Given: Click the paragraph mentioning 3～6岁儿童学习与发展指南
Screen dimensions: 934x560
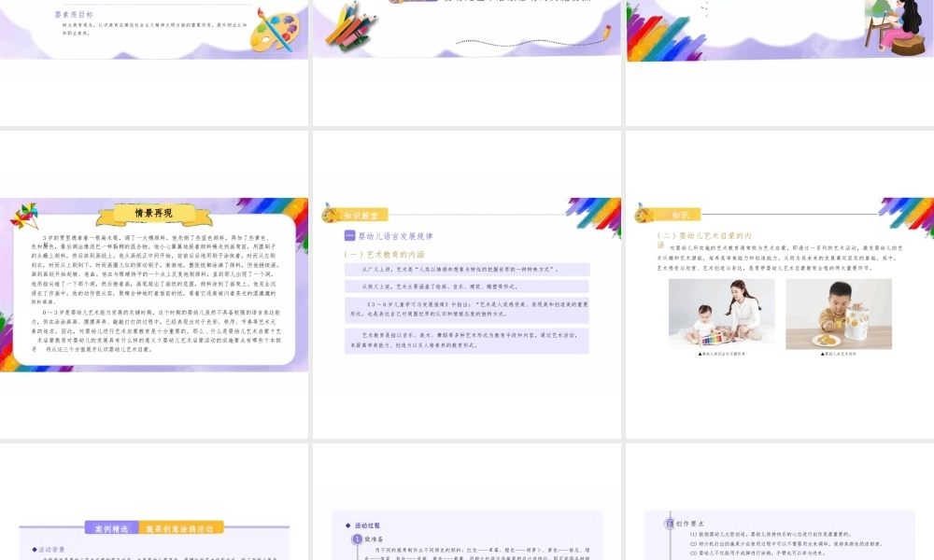Looking at the screenshot, I should [x=467, y=309].
